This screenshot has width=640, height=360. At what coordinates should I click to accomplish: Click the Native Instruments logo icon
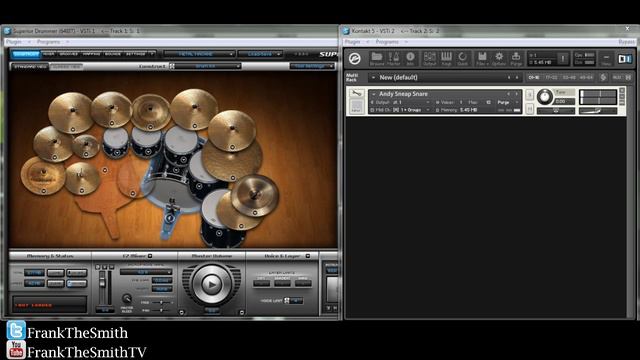click(624, 59)
